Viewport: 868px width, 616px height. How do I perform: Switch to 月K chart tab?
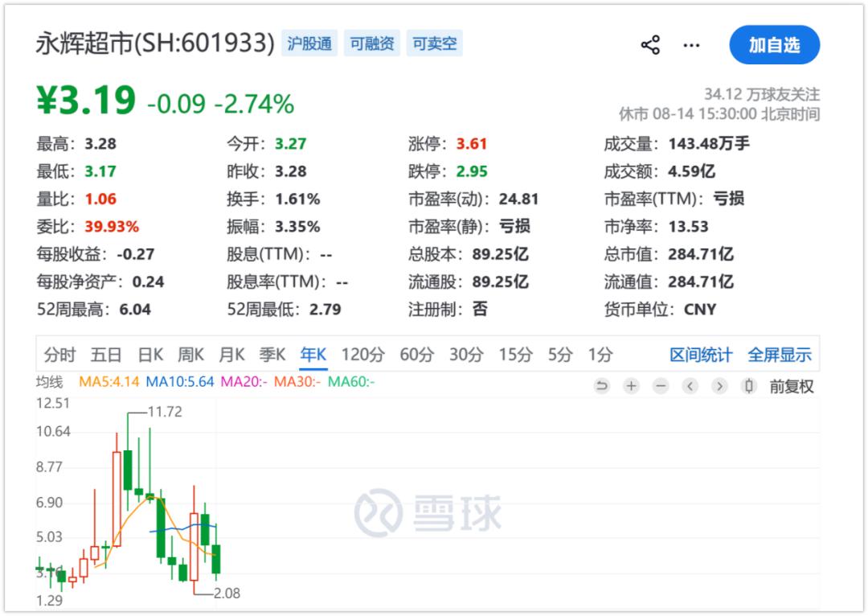[x=231, y=355]
